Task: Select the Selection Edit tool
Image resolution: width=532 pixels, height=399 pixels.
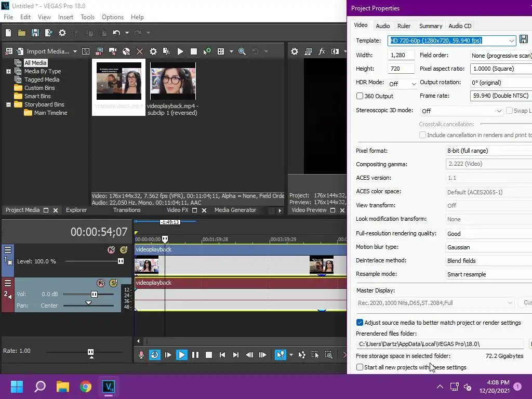Action: pyautogui.click(x=315, y=355)
